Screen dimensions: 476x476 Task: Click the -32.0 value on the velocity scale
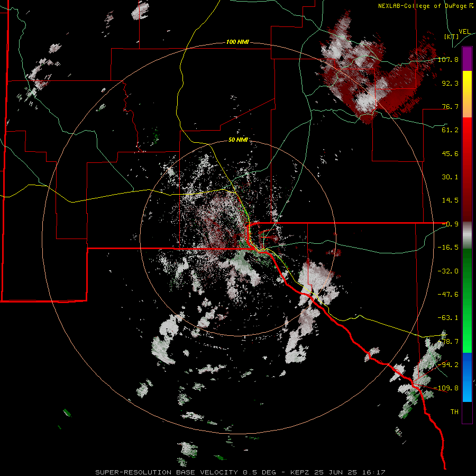pos(448,271)
